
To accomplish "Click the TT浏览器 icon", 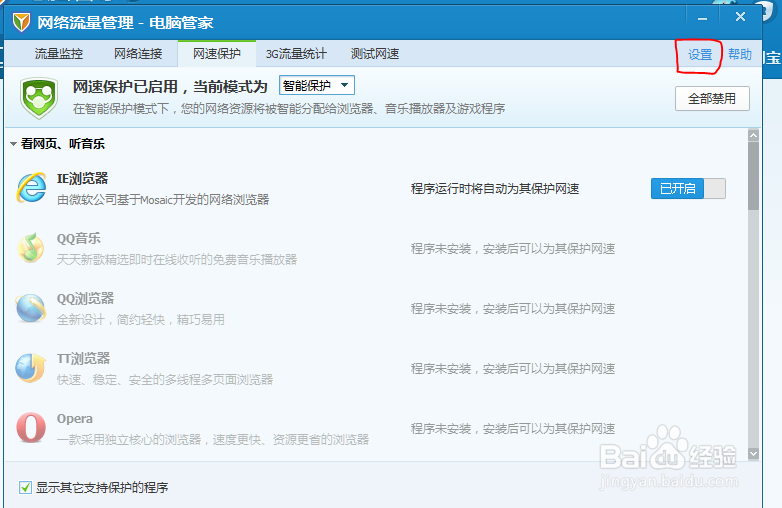I will (30, 368).
